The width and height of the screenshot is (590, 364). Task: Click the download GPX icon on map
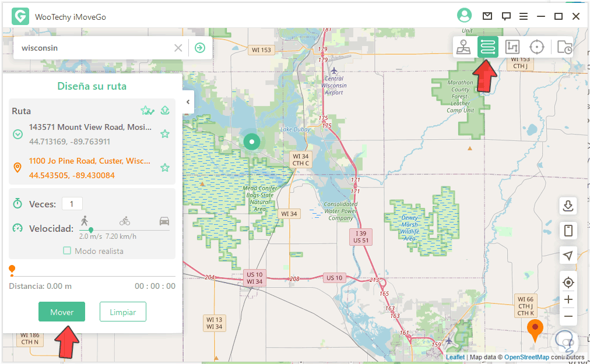[x=568, y=206]
